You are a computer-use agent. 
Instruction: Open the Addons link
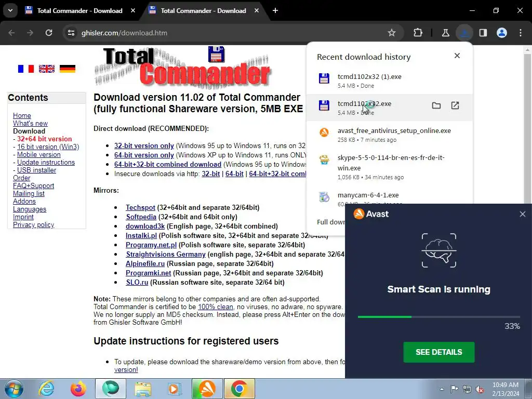(24, 201)
